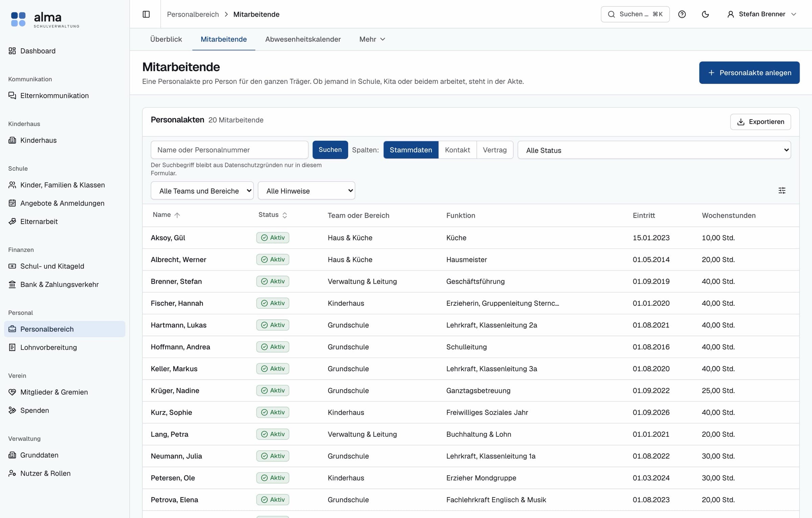Open Dashboard in sidebar
This screenshot has width=812, height=518.
click(x=65, y=51)
